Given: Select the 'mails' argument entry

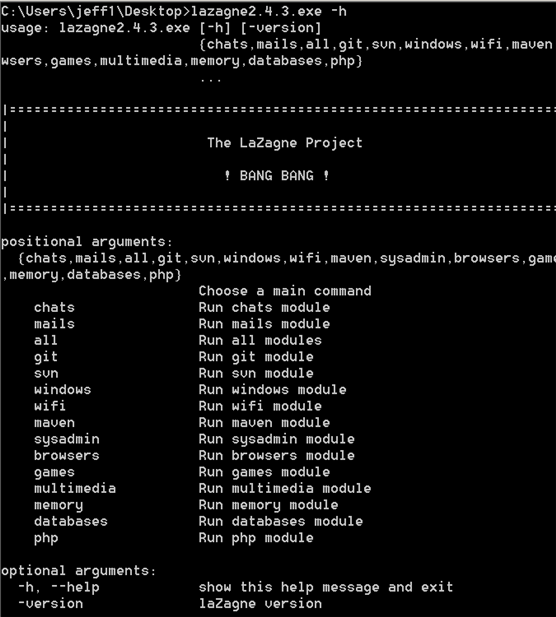Looking at the screenshot, I should click(54, 324).
